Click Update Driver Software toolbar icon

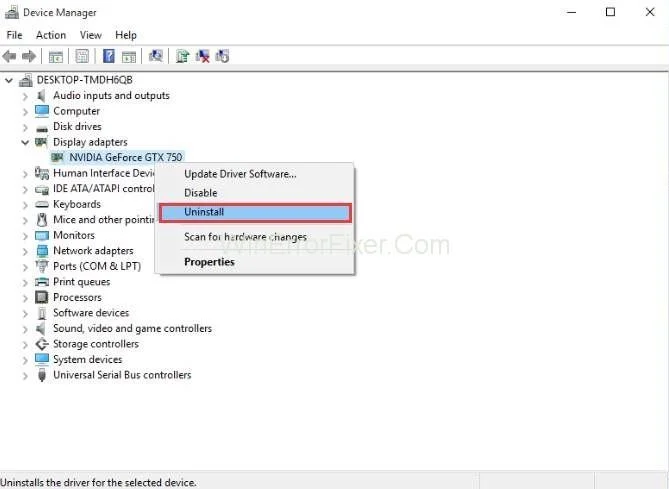[x=183, y=56]
